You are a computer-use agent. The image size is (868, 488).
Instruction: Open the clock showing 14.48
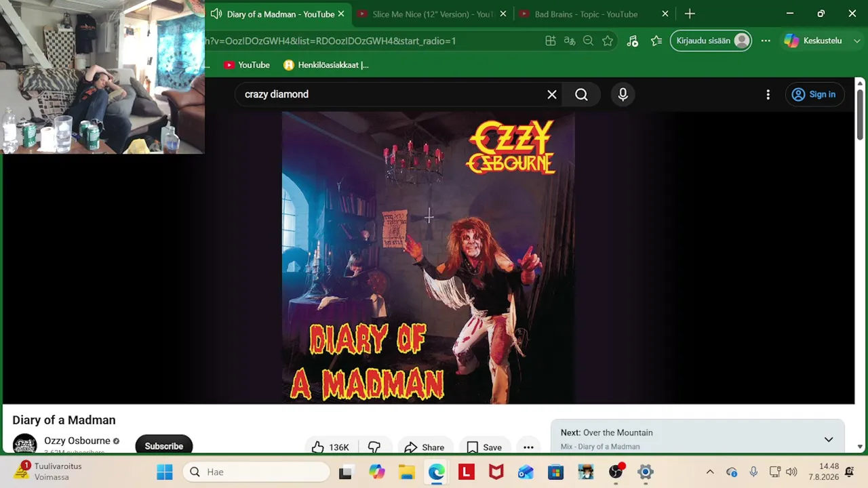[824, 472]
